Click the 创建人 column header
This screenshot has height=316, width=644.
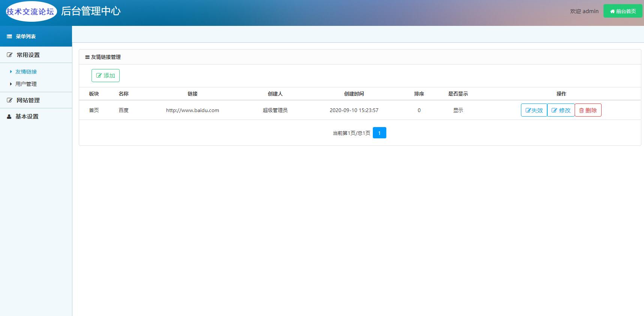click(275, 94)
